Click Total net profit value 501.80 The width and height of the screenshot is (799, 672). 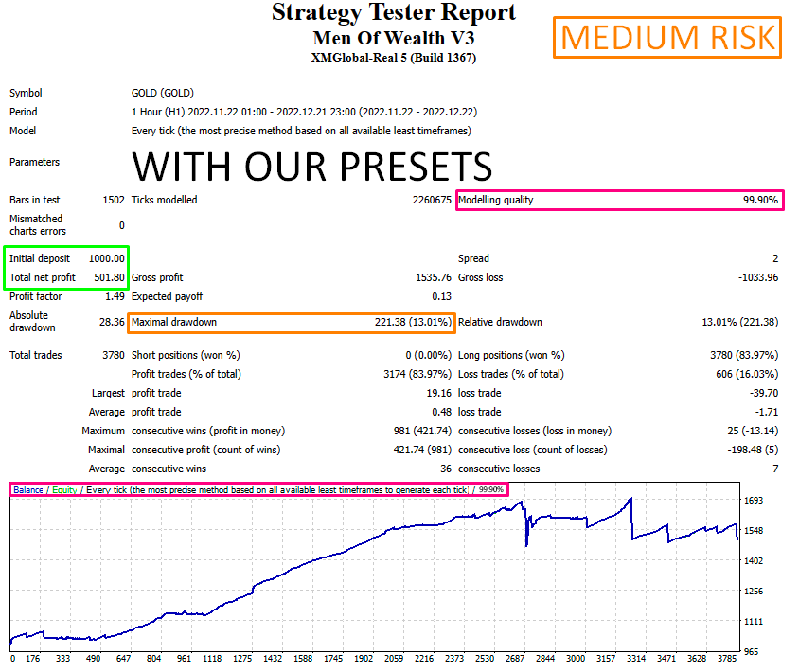(109, 277)
